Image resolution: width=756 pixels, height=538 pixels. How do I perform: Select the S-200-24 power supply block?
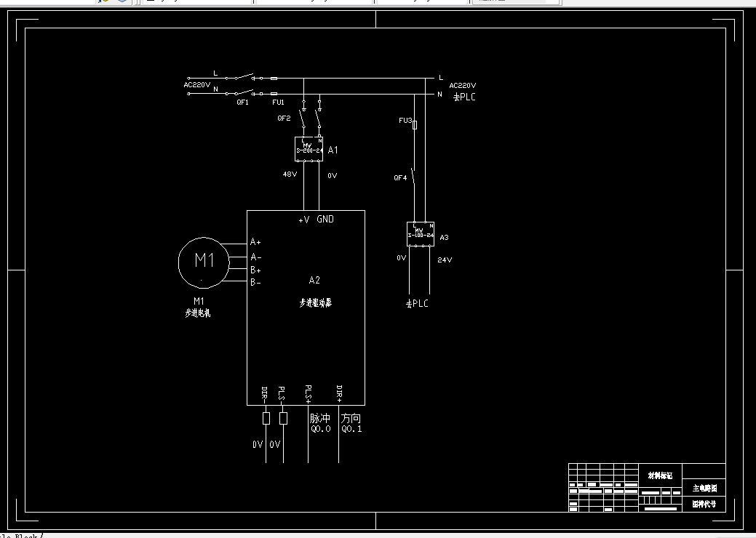tap(309, 149)
